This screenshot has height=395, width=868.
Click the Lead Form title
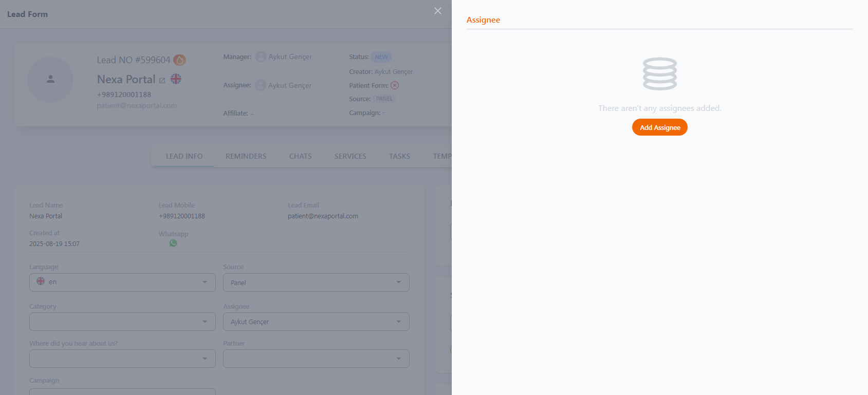point(27,14)
